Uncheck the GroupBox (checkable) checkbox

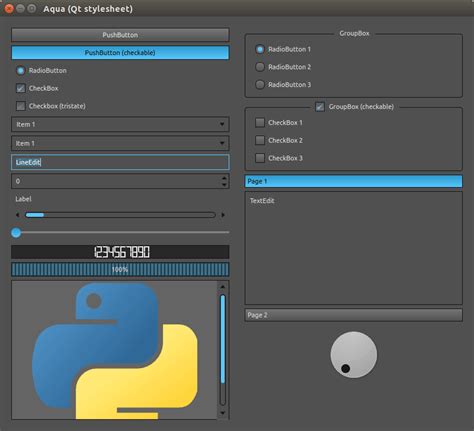[x=320, y=107]
